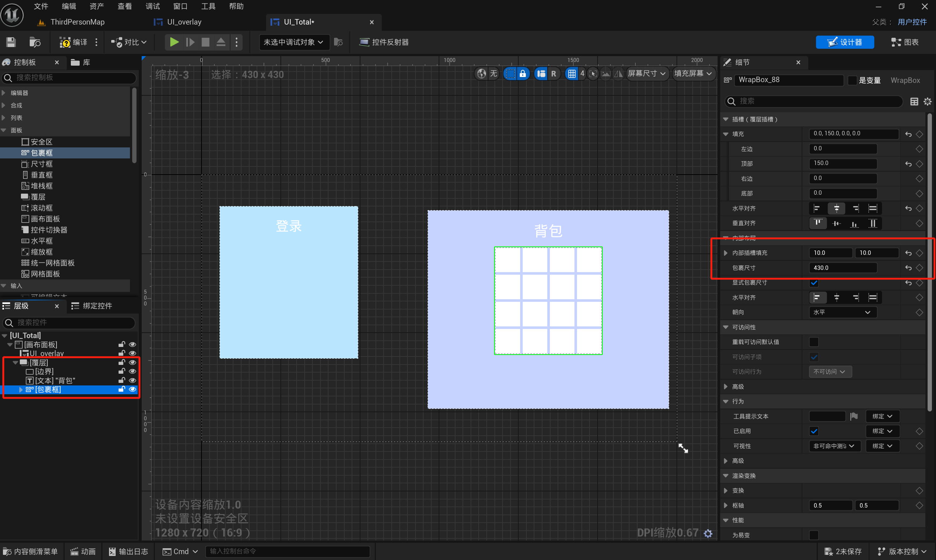Screen dimensions: 936x560
Task: Click the zoom-to-fit cursor icon in the viewport
Action: [593, 74]
